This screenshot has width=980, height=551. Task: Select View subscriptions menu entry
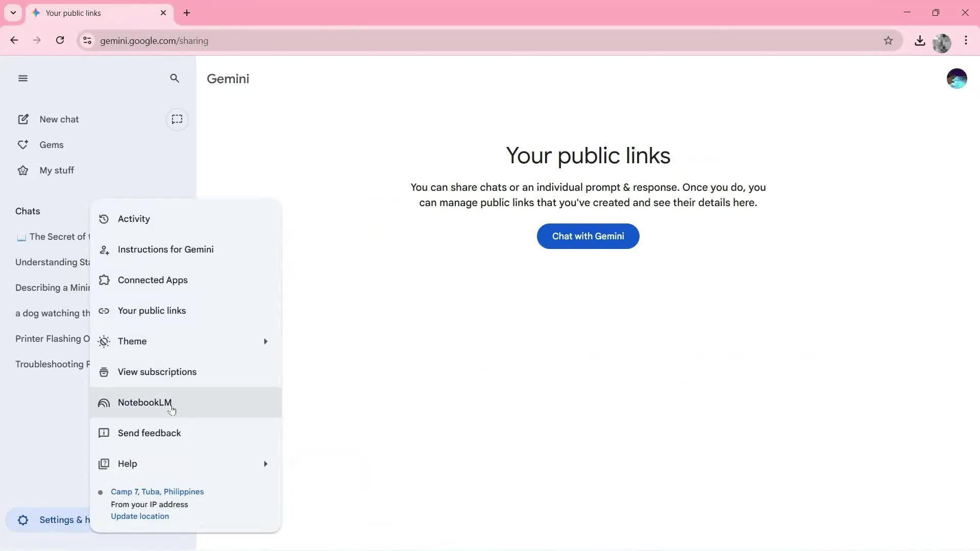[157, 372]
